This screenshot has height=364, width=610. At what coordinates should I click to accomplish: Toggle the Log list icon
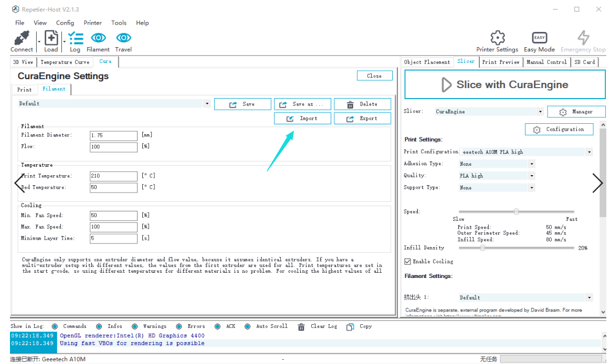pyautogui.click(x=76, y=38)
